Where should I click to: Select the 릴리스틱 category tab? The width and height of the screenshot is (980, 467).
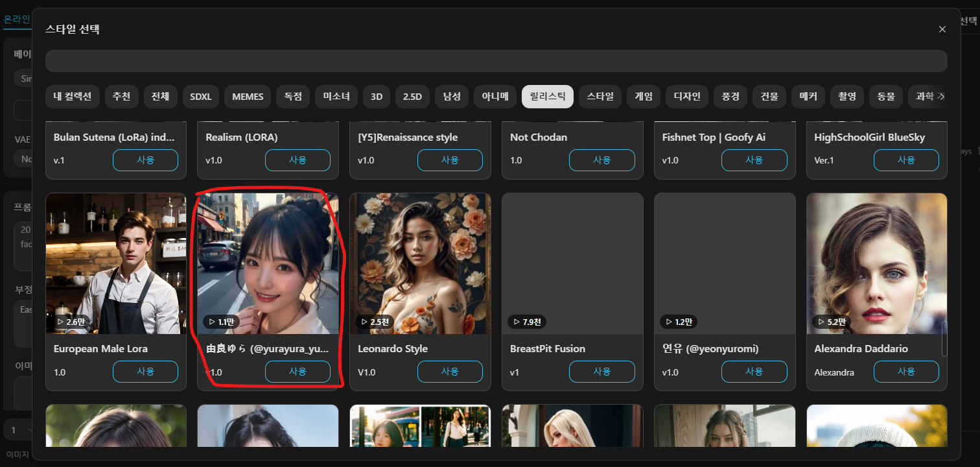tap(548, 97)
